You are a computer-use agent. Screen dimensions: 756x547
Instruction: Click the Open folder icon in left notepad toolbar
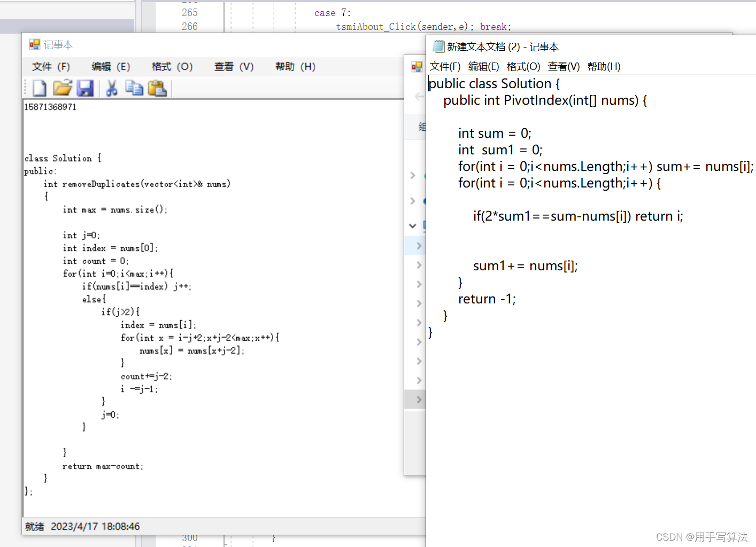click(x=63, y=88)
